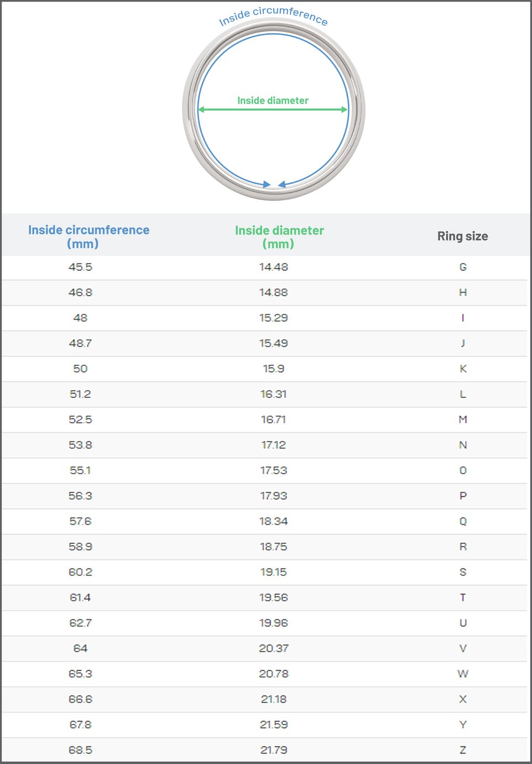Select ring size G cell
This screenshot has height=764, width=532.
point(463,267)
